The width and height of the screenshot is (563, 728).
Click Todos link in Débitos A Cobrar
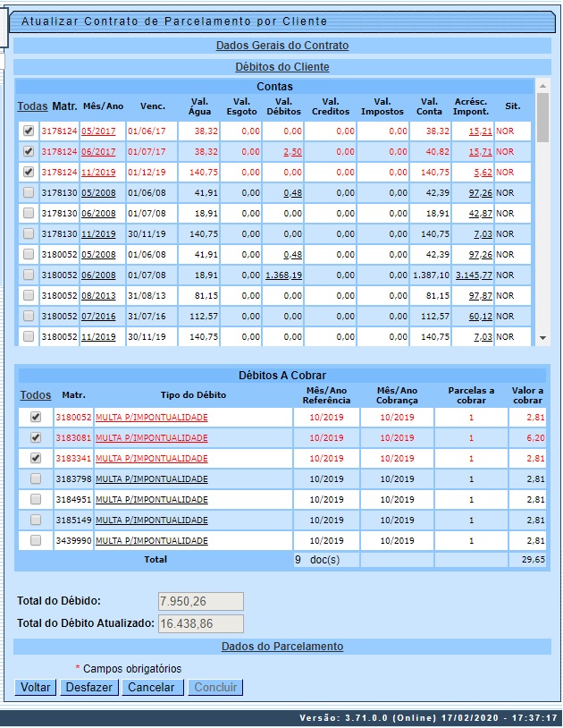pyautogui.click(x=36, y=395)
